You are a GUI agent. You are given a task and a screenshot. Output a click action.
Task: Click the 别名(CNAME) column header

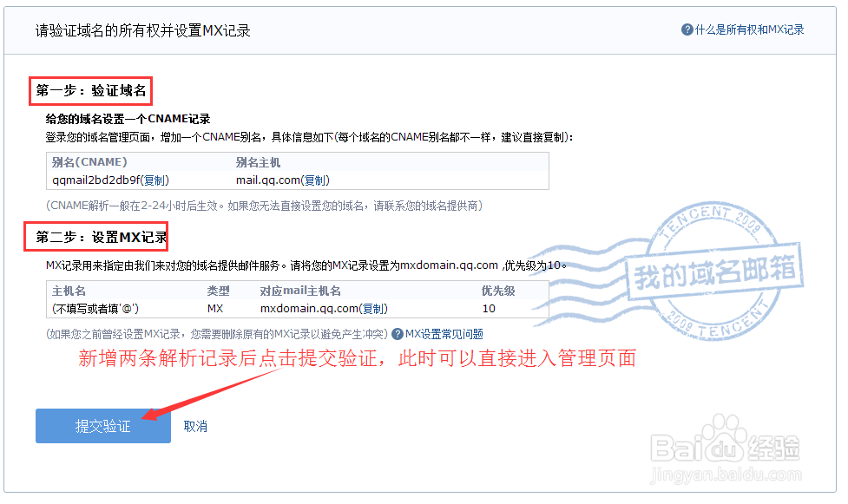pos(89,162)
